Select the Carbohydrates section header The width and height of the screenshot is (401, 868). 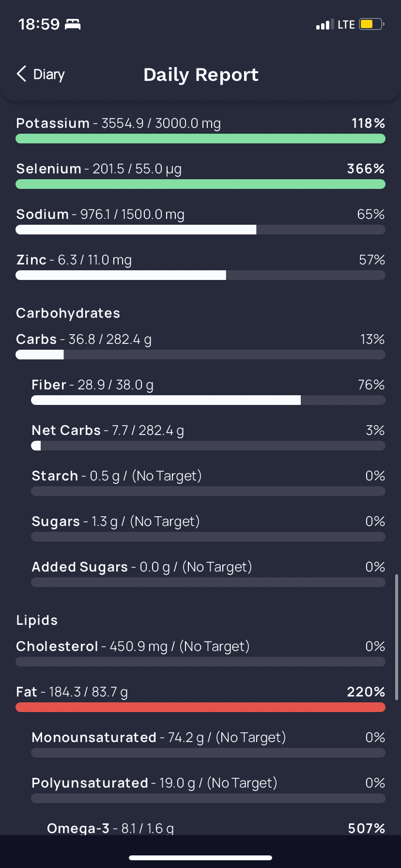tap(68, 313)
